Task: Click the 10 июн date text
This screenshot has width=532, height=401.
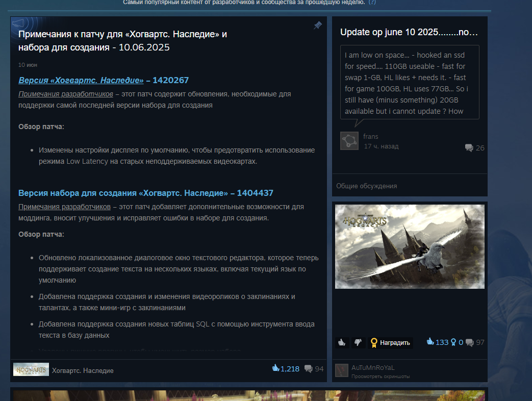Action: tap(28, 65)
